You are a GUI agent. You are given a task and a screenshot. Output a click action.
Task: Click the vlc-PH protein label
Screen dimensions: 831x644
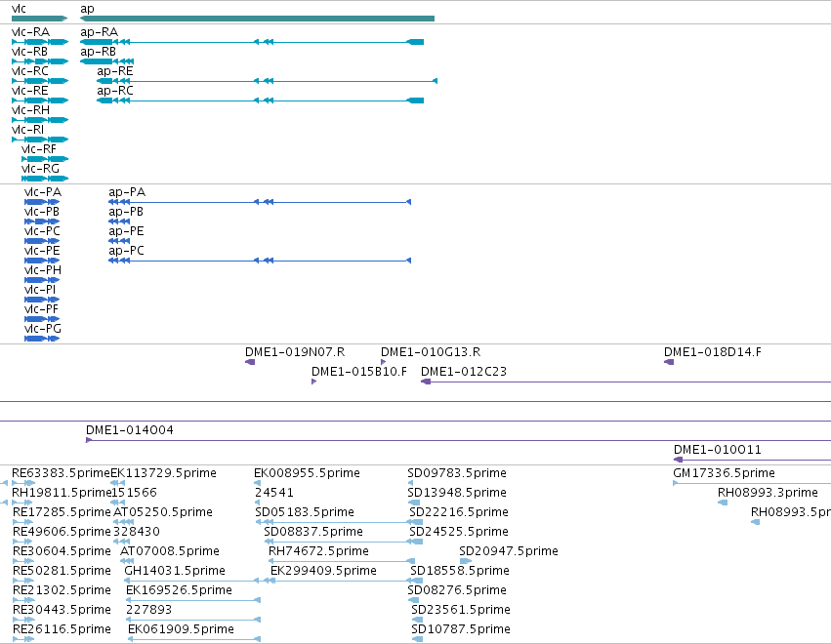(43, 270)
